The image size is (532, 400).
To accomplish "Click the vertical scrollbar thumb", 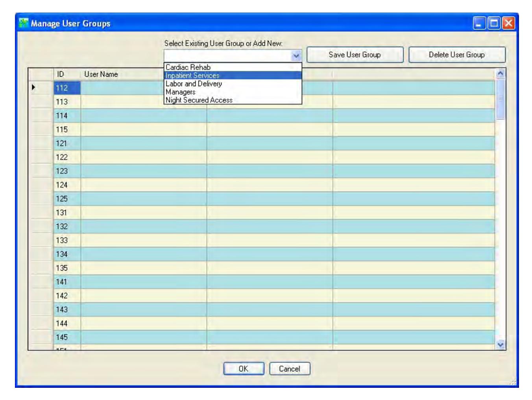I will click(x=501, y=99).
